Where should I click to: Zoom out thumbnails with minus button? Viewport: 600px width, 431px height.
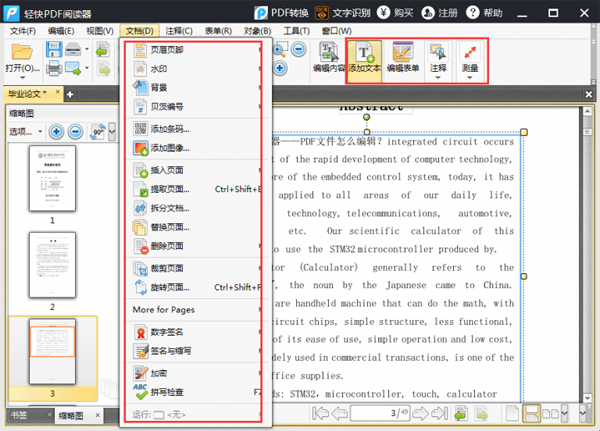click(x=77, y=131)
